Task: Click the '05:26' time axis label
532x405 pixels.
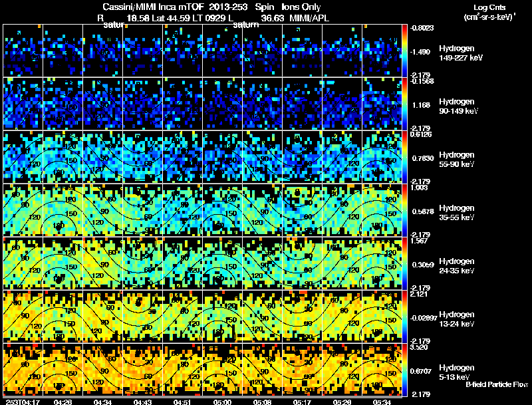Action: pyautogui.click(x=342, y=402)
